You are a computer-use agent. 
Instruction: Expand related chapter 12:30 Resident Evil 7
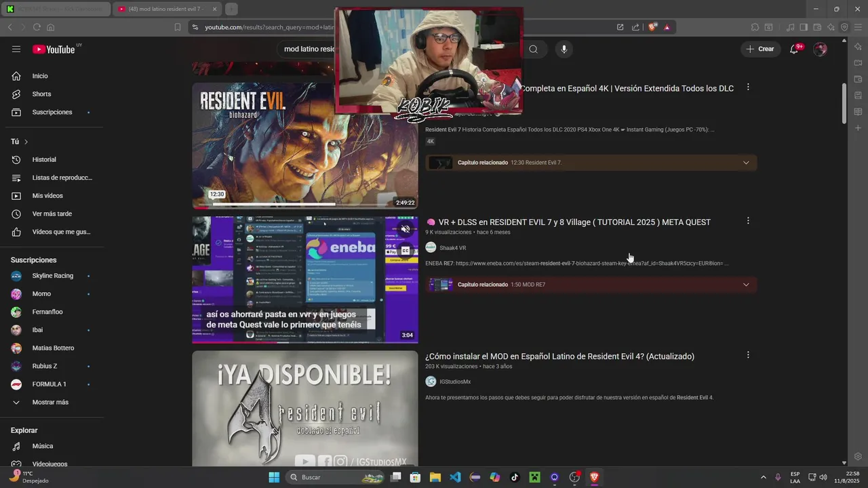(x=746, y=163)
